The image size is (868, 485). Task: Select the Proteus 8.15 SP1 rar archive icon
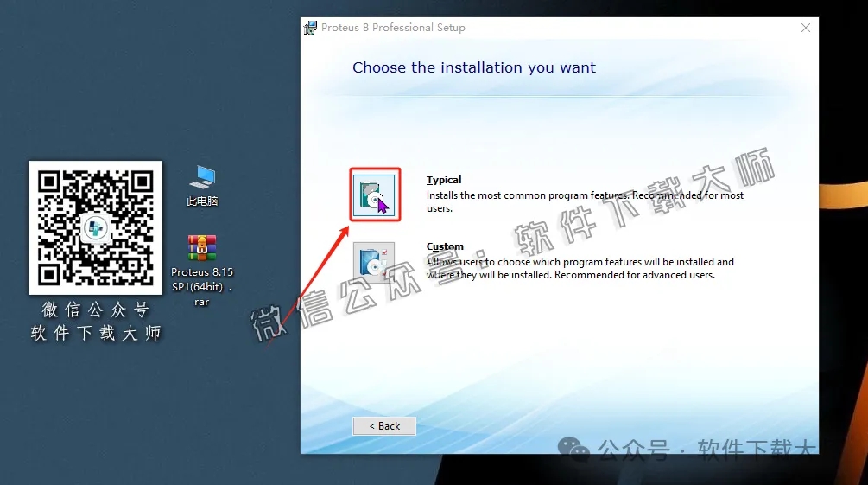(202, 248)
